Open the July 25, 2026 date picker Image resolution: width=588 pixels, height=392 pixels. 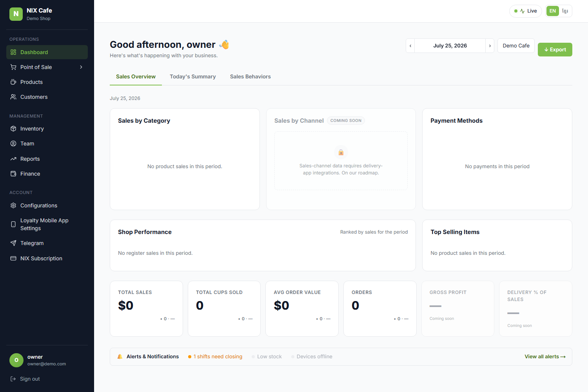450,46
